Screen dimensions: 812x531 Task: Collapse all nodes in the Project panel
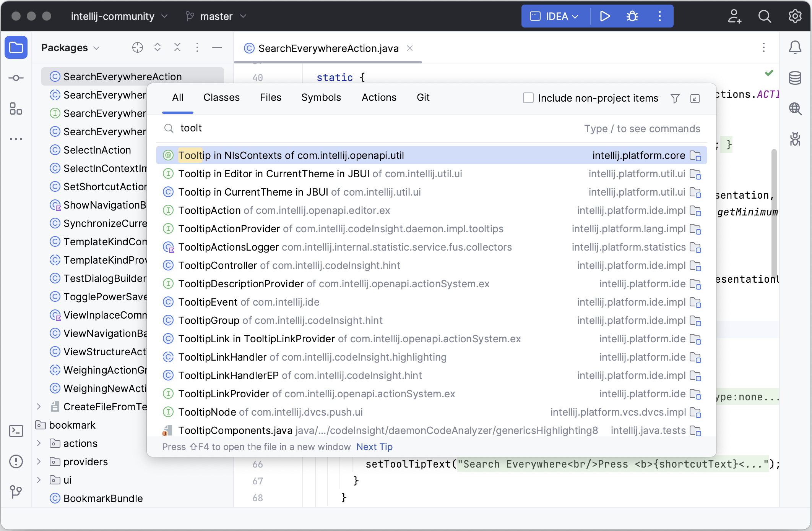pos(177,47)
